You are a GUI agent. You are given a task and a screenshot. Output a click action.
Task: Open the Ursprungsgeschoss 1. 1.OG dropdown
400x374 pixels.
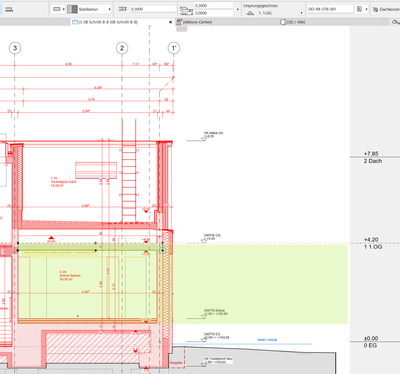point(302,13)
